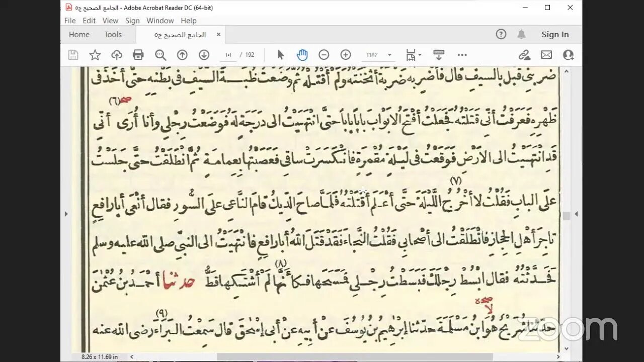Viewport: 644px width, 362px height.
Task: Print the document with the printer icon
Action: (x=138, y=55)
